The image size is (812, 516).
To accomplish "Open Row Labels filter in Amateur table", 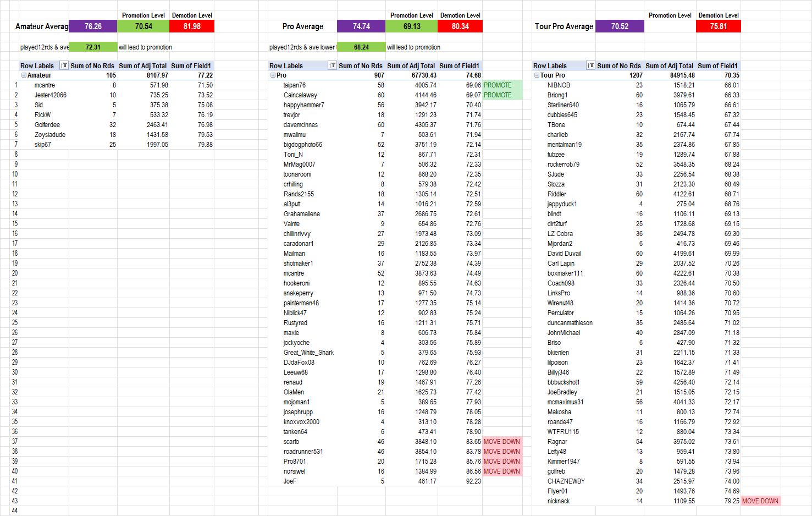I will pos(64,65).
